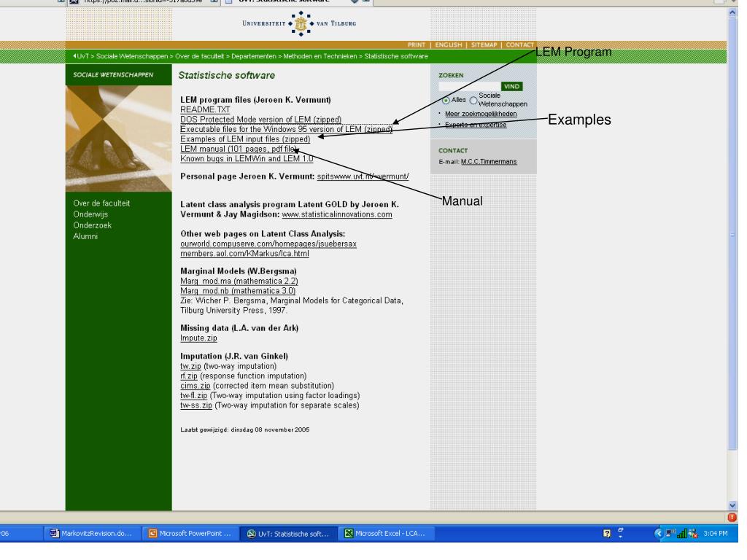747x560 pixels.
Task: Select the Alles radio button
Action: 446,100
